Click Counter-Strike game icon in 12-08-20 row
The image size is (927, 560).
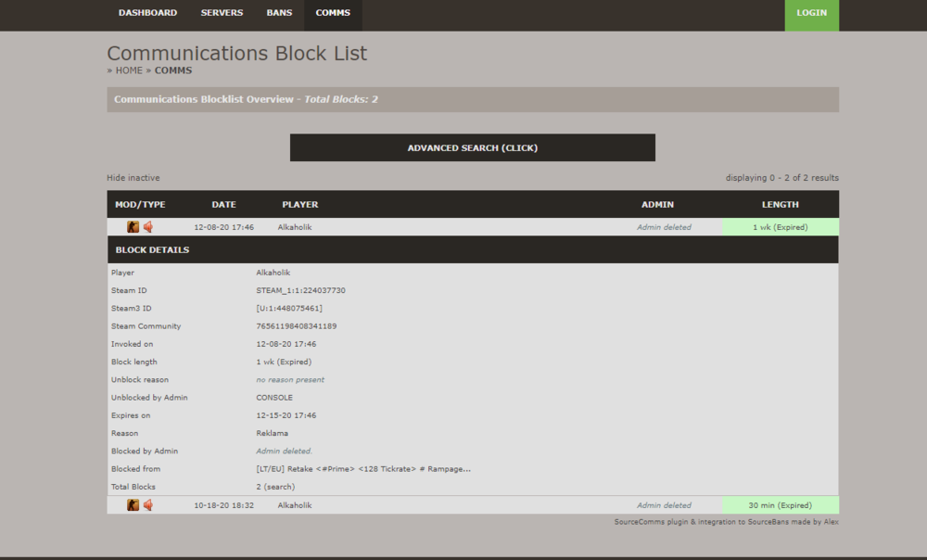[x=133, y=227]
